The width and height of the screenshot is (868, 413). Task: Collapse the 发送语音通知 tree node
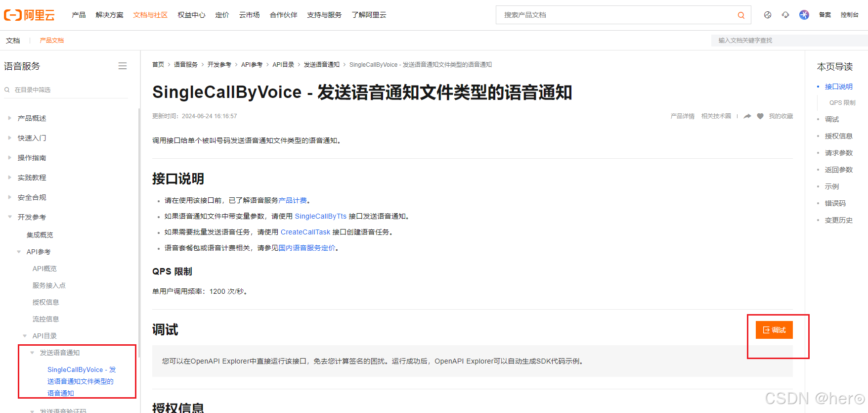[32, 353]
